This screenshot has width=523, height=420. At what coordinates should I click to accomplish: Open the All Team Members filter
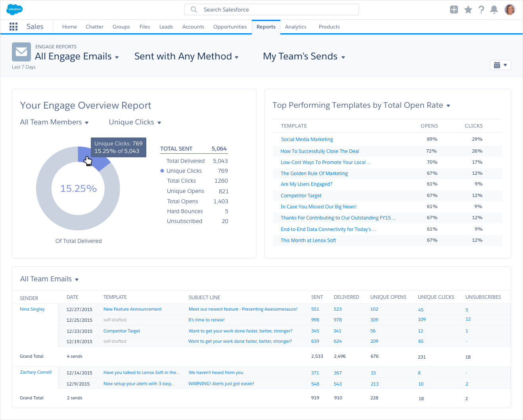pyautogui.click(x=54, y=122)
